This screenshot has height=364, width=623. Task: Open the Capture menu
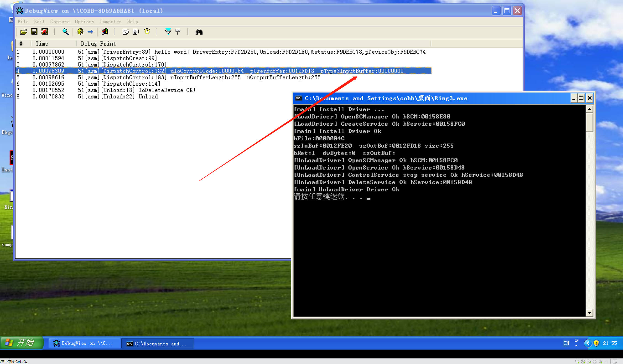click(x=60, y=22)
